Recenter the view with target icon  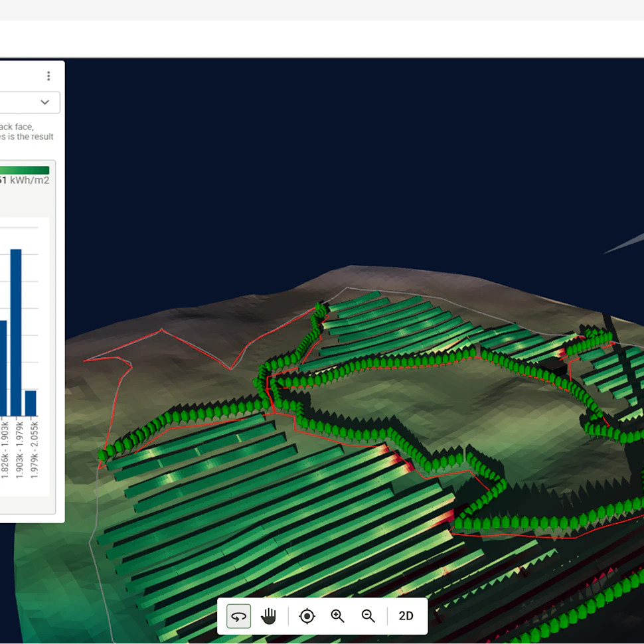click(307, 615)
